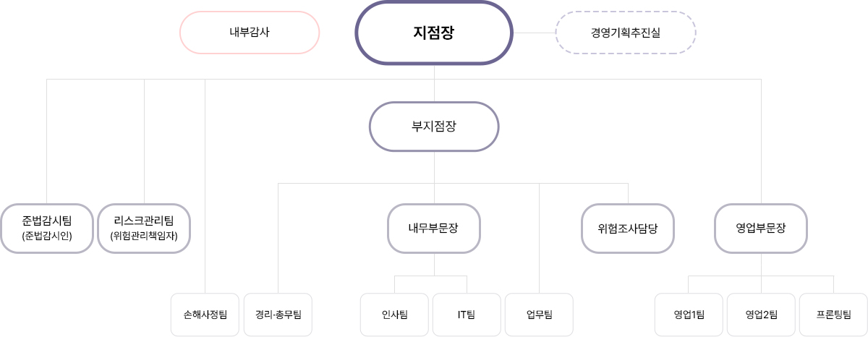This screenshot has width=868, height=337.
Task: Click the 프론팅팀 box
Action: point(833,315)
